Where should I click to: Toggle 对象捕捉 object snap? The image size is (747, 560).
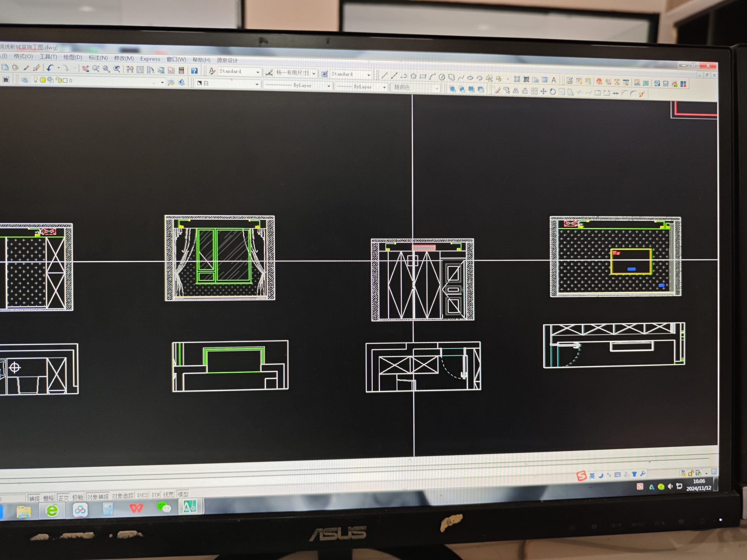click(97, 497)
